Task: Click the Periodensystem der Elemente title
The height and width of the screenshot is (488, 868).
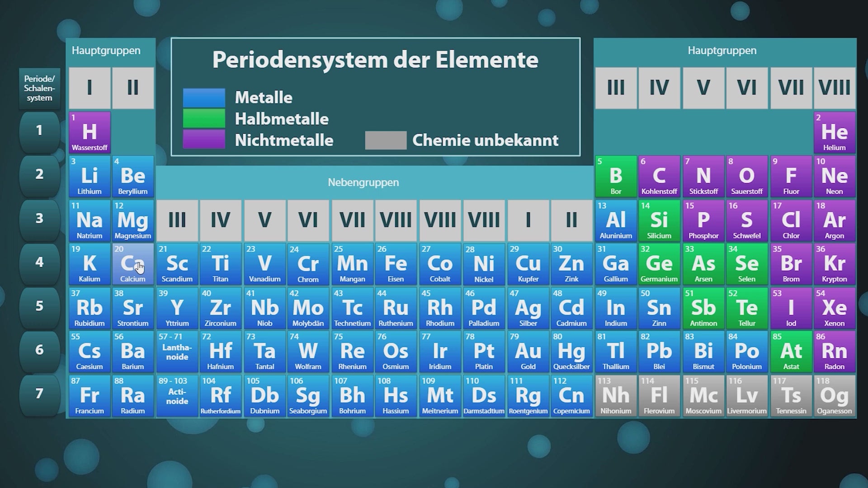Action: pos(375,60)
